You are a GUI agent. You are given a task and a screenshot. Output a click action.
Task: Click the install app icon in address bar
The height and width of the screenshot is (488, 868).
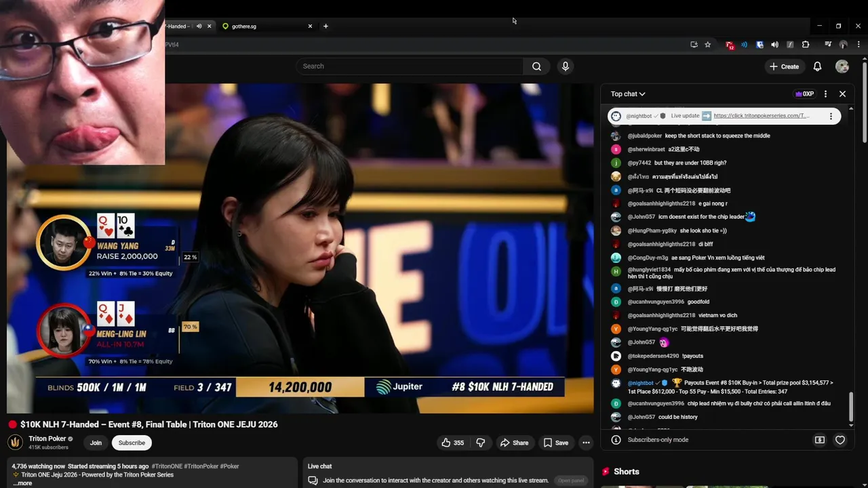[x=694, y=45]
